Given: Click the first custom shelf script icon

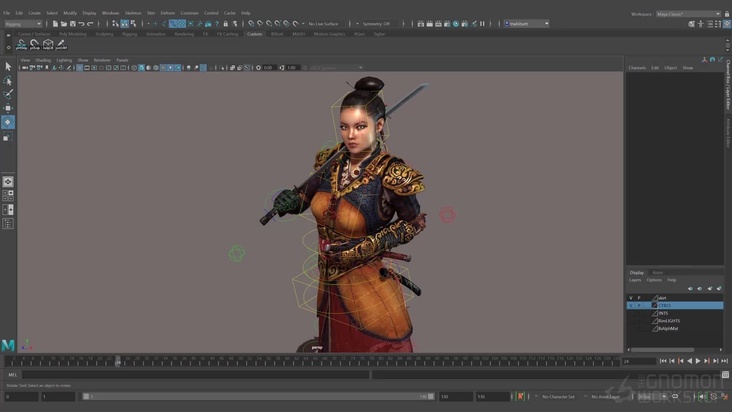Looking at the screenshot, I should [21, 44].
